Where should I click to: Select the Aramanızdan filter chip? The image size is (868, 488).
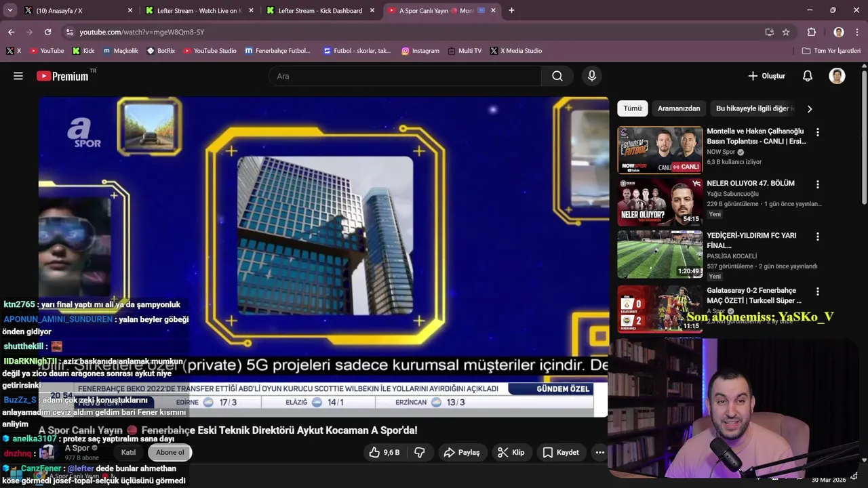coord(679,108)
